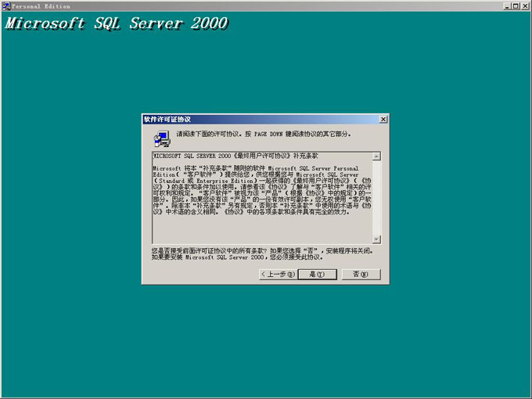Image resolution: width=532 pixels, height=399 pixels.
Task: Click the license scrollbar track
Action: (x=376, y=197)
